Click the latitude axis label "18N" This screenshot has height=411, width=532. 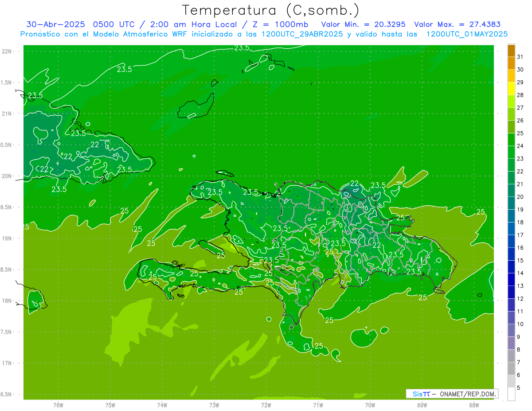coord(7,301)
